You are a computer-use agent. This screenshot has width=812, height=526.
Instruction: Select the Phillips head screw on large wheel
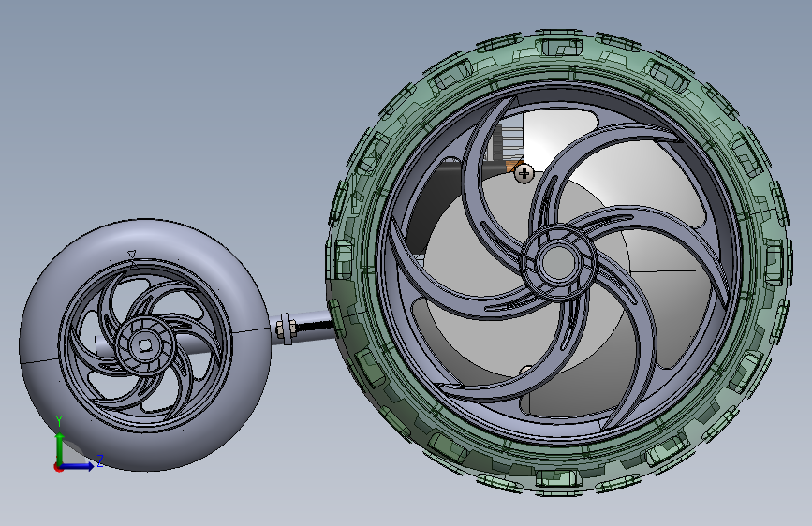524,173
